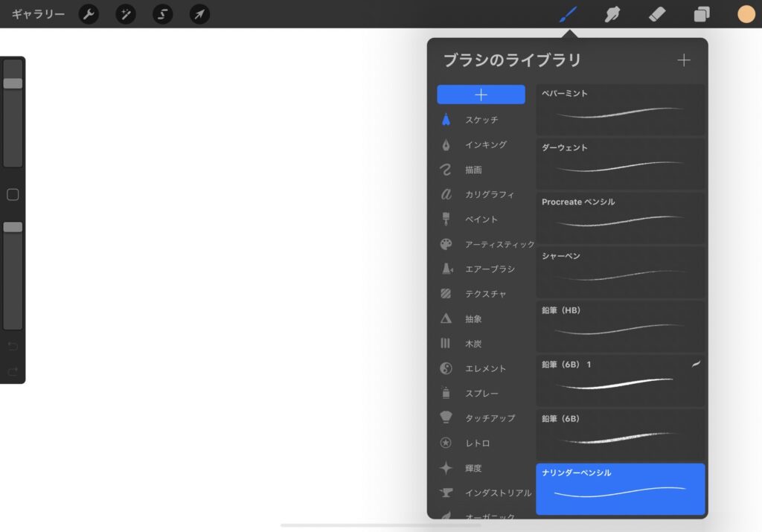Image resolution: width=762 pixels, height=532 pixels.
Task: Tap the active Paintbrush tool icon
Action: pos(567,13)
